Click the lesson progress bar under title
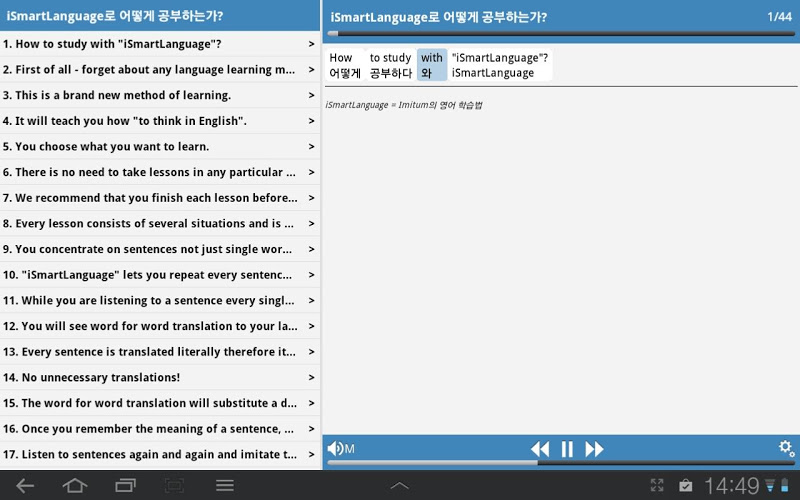Viewport: 800px width, 500px height. tap(561, 34)
